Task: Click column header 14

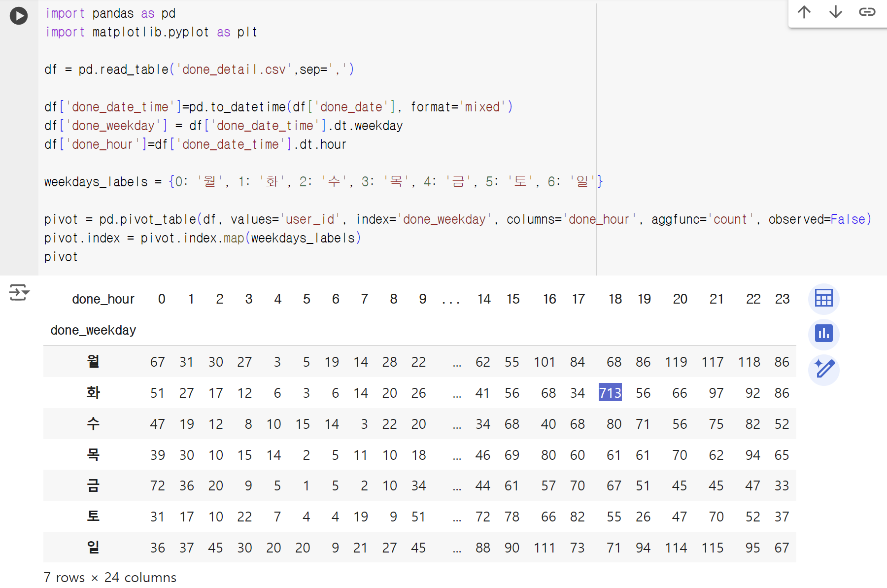Action: point(484,299)
